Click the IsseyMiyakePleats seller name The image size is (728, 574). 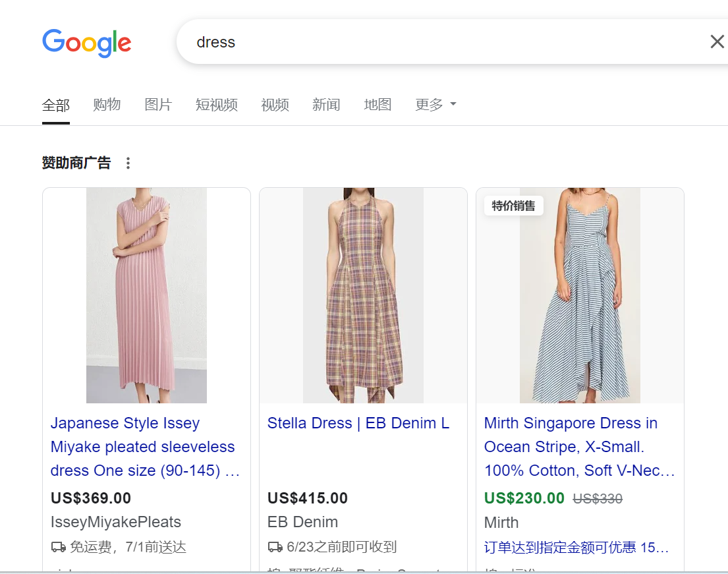coord(115,522)
